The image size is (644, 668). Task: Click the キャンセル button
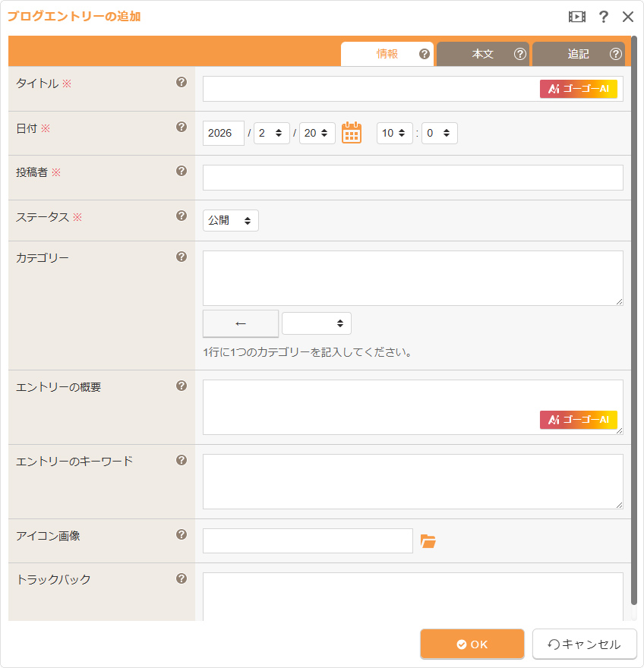tap(584, 644)
